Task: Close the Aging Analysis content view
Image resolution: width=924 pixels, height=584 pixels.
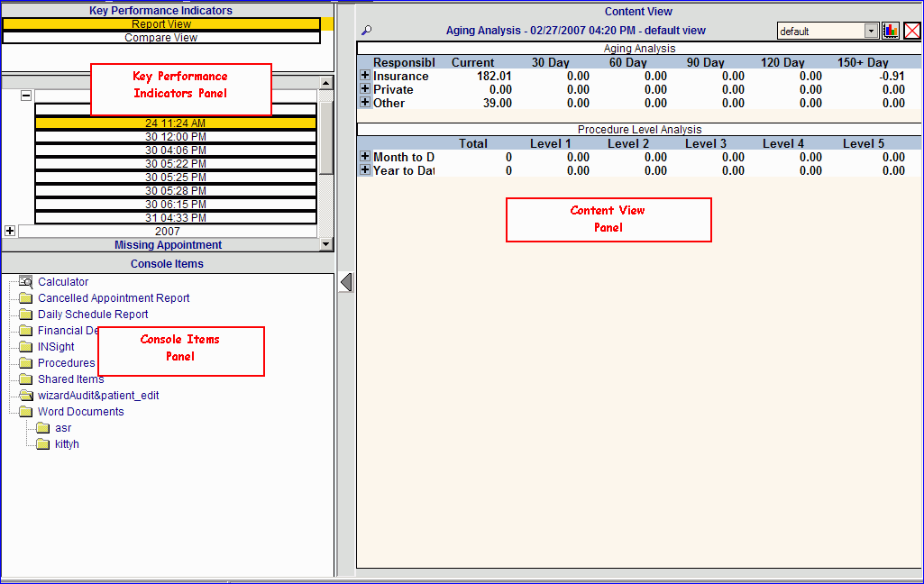Action: point(912,31)
